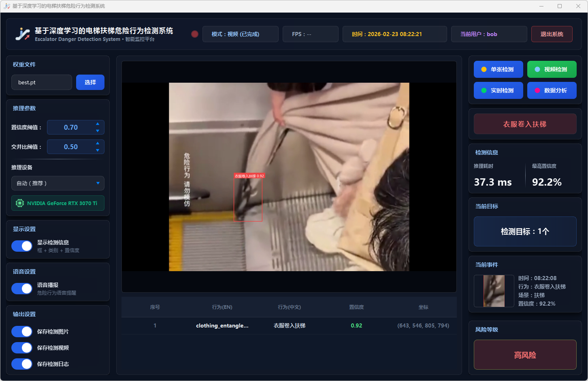
Task: Toggle the 保存检测视频 switch
Action: pyautogui.click(x=22, y=348)
